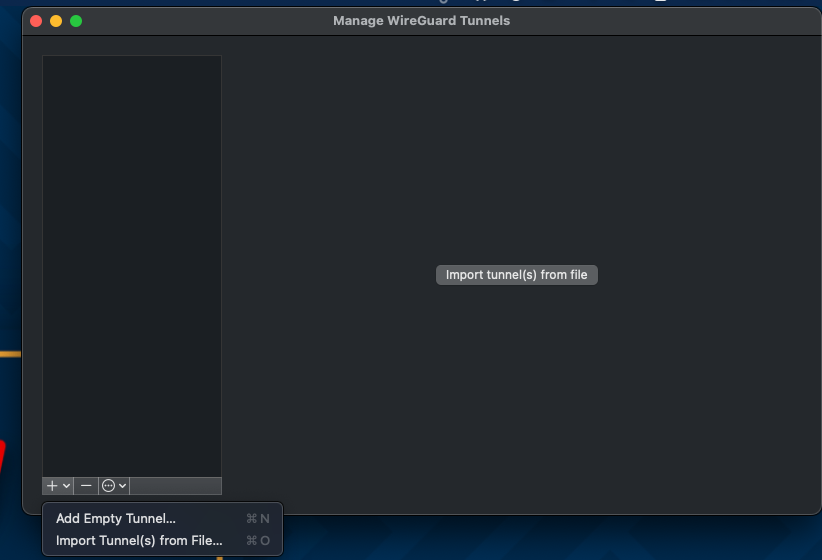This screenshot has width=822, height=560.
Task: Click the ⌘O shortcut hint in menu
Action: 258,541
